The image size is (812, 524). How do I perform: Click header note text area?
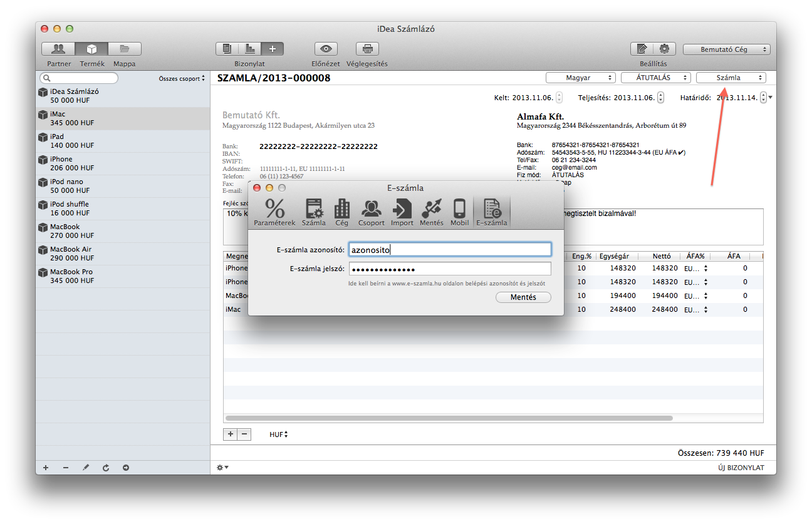click(664, 227)
